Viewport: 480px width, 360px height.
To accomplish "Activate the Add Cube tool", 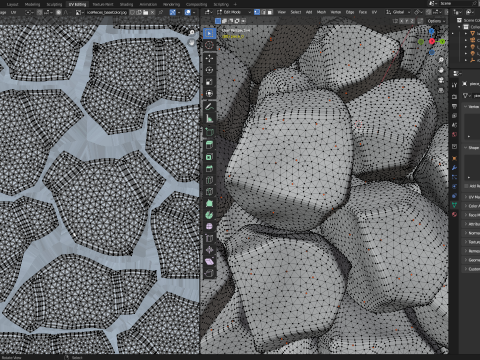I will 209,132.
